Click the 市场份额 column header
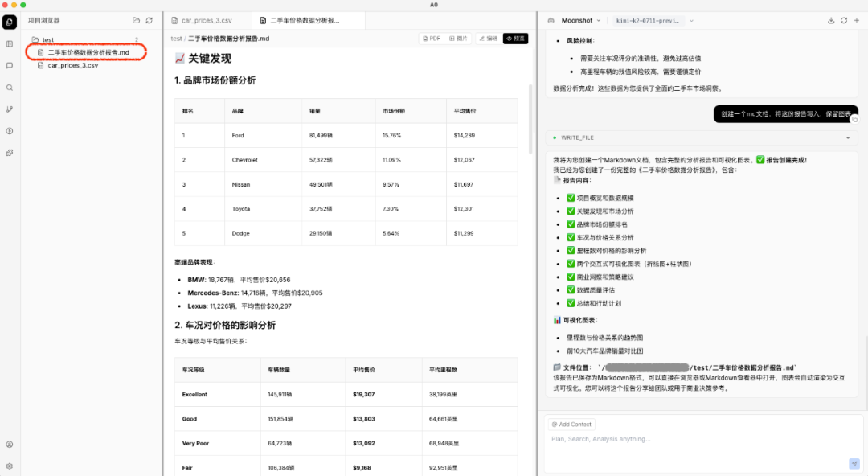868x476 pixels. (x=410, y=111)
